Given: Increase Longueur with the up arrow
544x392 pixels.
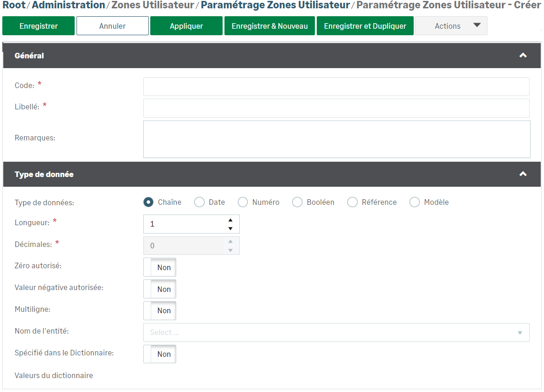Looking at the screenshot, I should (230, 220).
